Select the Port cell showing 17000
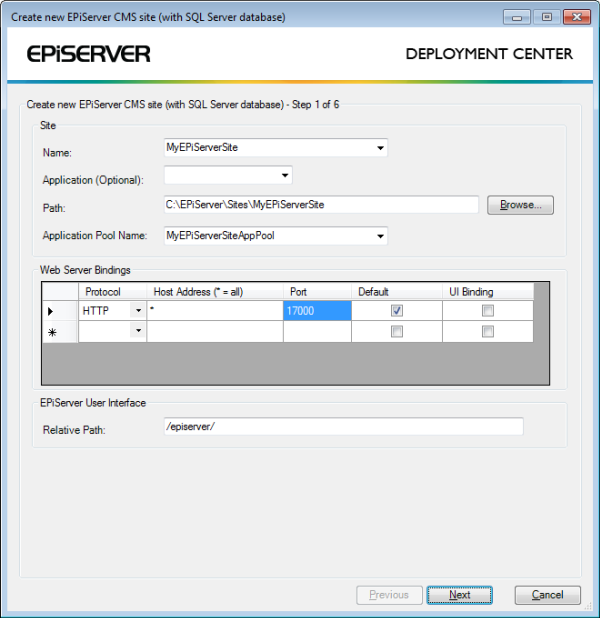 317,311
